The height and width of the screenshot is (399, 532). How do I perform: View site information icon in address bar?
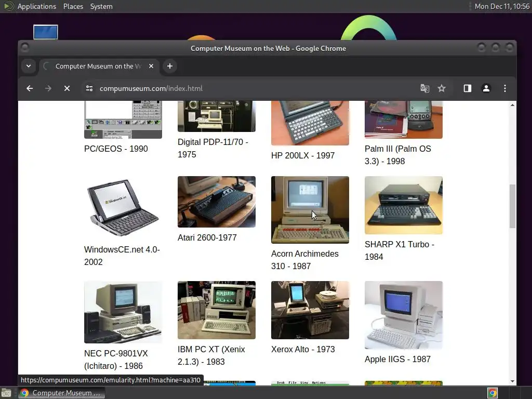(89, 88)
